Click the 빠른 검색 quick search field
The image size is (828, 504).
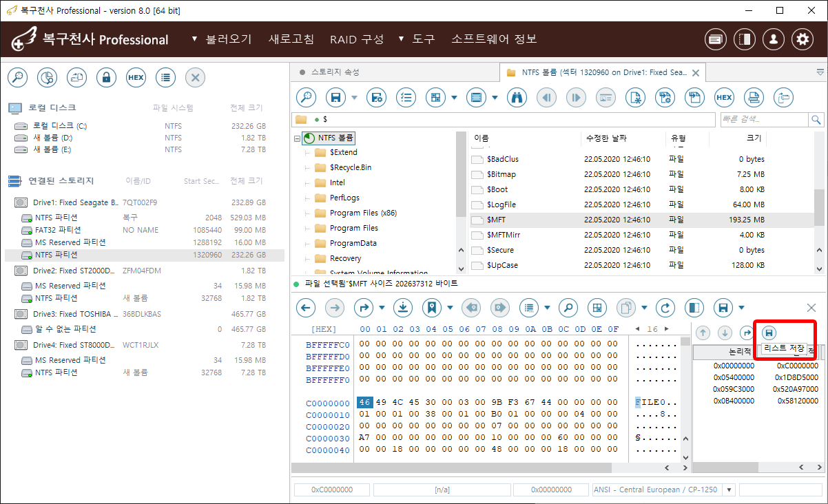click(x=765, y=120)
